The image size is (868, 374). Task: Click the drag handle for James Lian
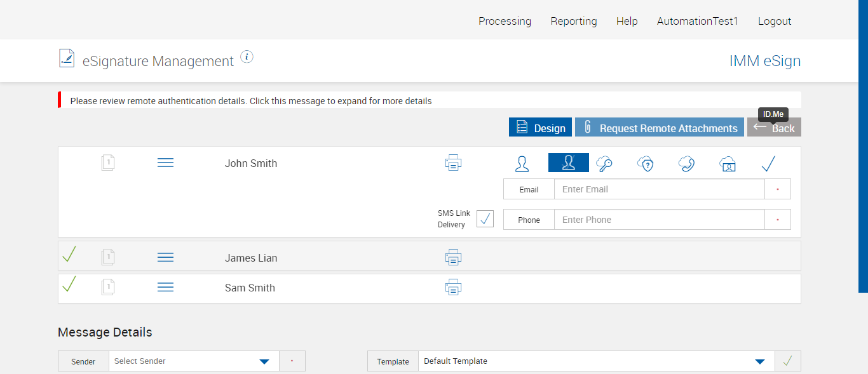click(x=165, y=257)
